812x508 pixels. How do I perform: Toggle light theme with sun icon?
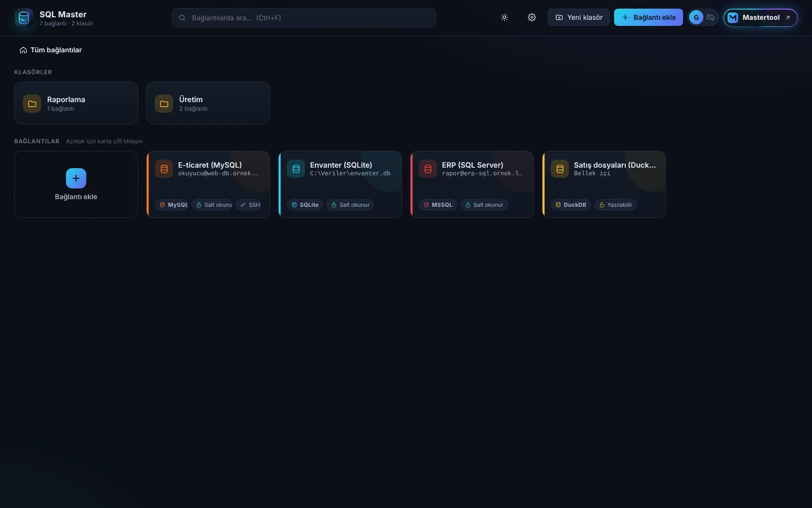click(504, 17)
